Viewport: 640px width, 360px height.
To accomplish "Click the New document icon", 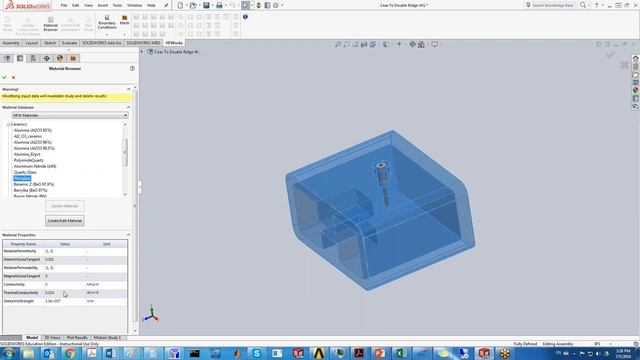I will coord(180,5).
